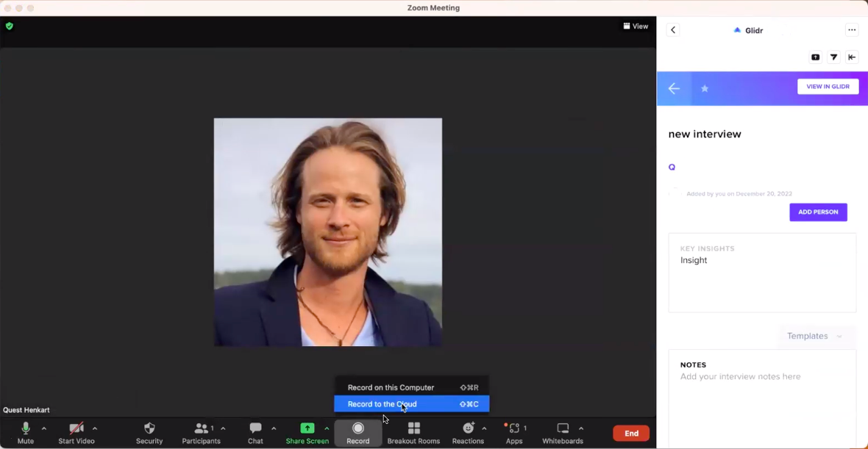Open Share Screen options chevron
The height and width of the screenshot is (449, 868).
[x=327, y=428]
